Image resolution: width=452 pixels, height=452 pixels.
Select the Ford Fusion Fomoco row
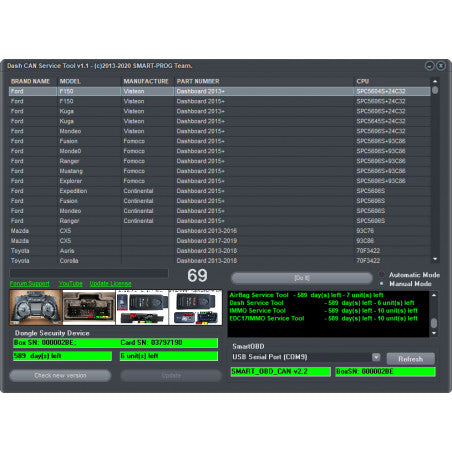[x=220, y=141]
